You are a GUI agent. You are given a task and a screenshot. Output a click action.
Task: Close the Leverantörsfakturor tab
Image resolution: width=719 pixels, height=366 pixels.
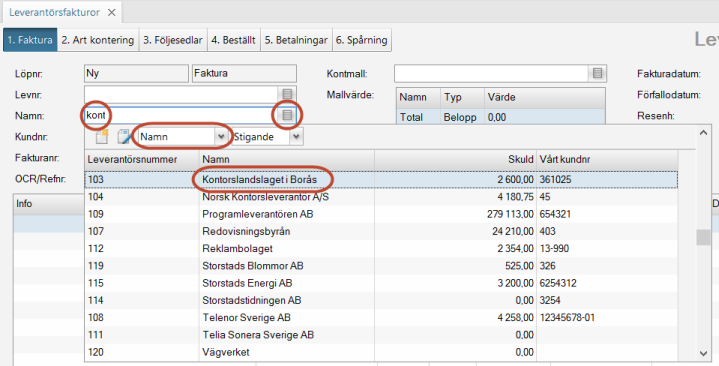111,12
